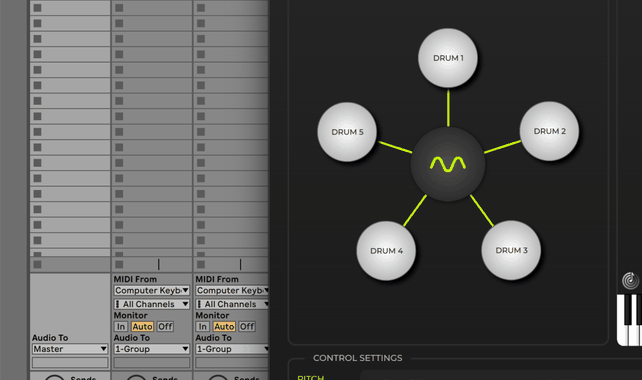The height and width of the screenshot is (380, 642).
Task: Select the DRUM 1 pad
Action: click(x=448, y=58)
